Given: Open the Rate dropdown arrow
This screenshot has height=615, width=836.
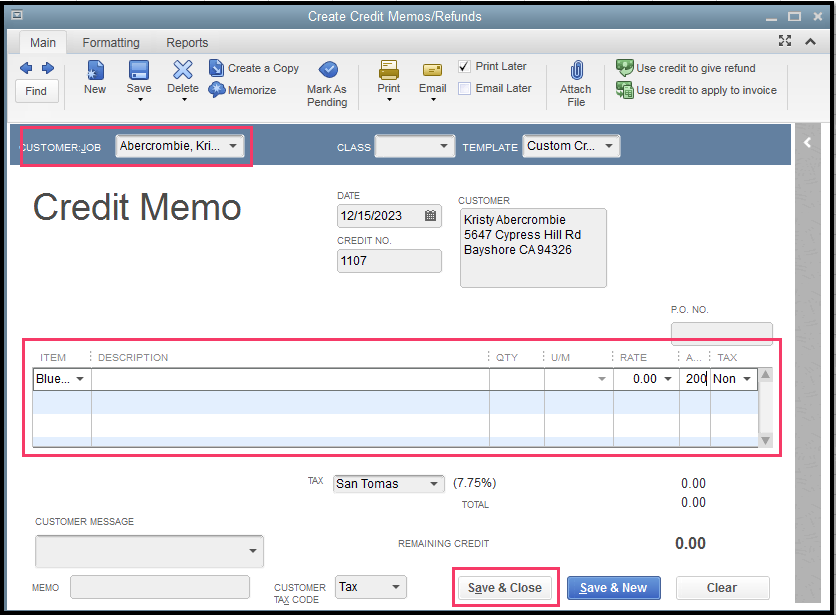Looking at the screenshot, I should (668, 379).
